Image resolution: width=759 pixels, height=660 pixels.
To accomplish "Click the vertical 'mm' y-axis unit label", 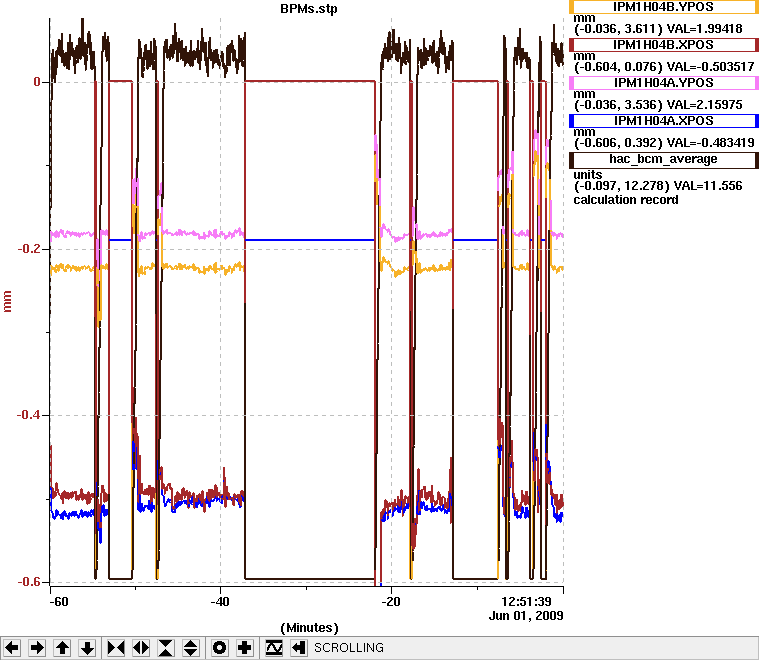I will pyautogui.click(x=7, y=301).
